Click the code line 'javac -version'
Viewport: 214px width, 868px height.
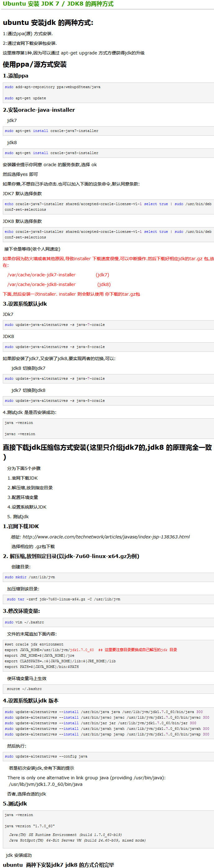[x=20, y=434]
